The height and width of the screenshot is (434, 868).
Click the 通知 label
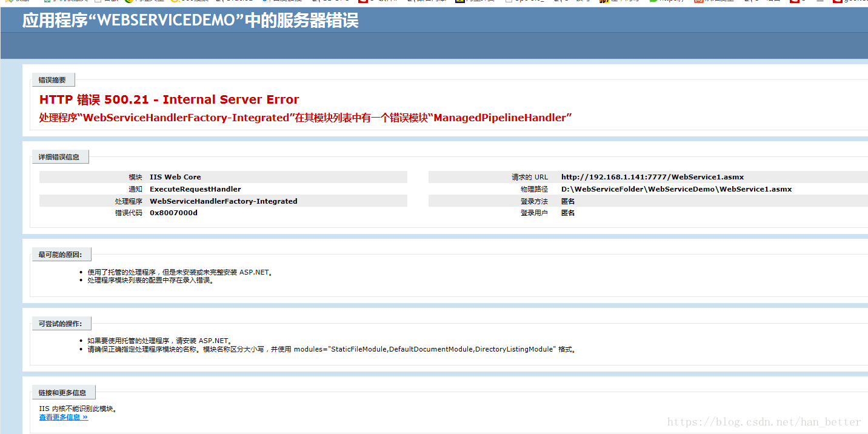135,189
